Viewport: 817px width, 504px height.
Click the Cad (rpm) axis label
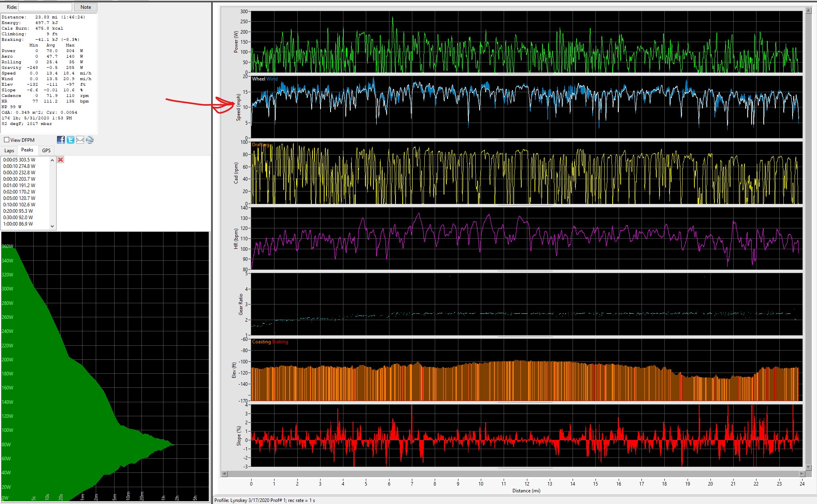236,173
